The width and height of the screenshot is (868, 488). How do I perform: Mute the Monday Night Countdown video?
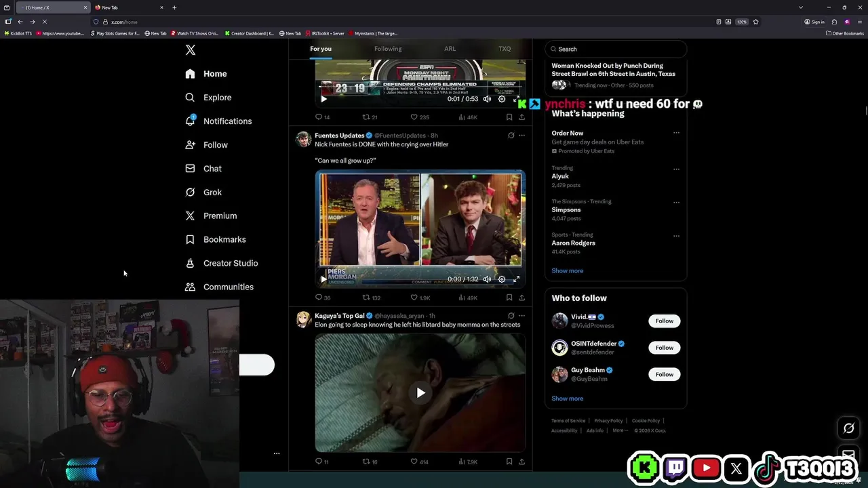coord(487,99)
